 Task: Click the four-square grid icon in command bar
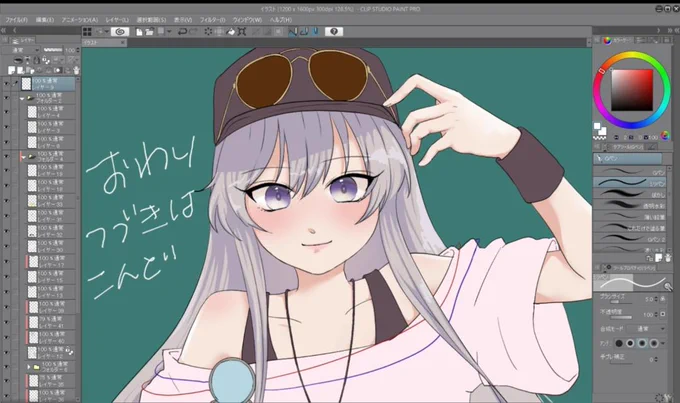tap(87, 32)
